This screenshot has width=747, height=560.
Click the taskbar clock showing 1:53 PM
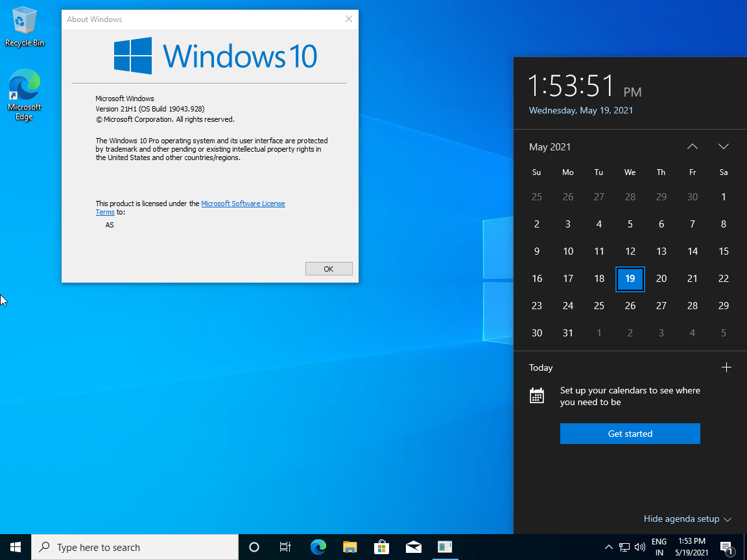(691, 547)
